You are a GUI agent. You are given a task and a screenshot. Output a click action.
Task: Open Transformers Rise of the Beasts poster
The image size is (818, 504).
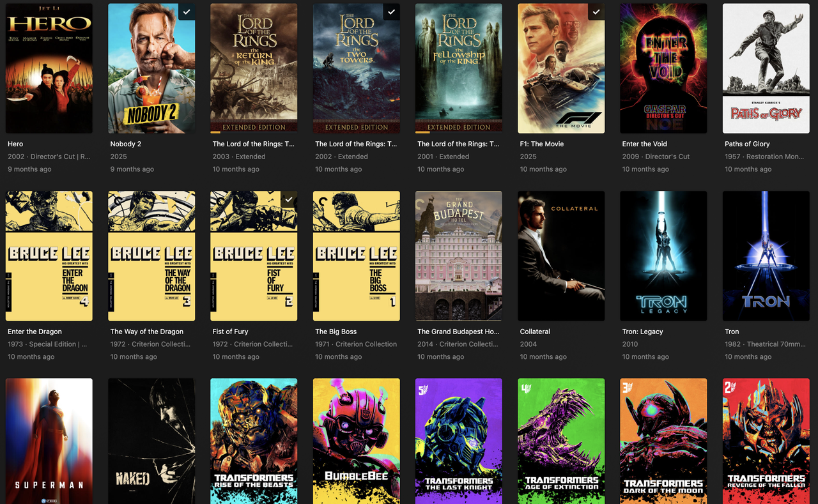(x=254, y=441)
